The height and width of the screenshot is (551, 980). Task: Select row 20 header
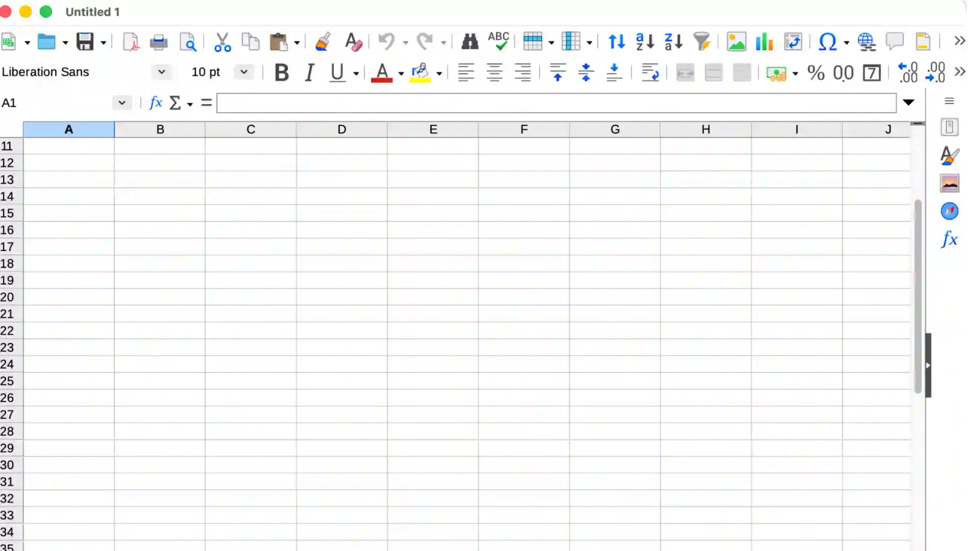pos(11,297)
